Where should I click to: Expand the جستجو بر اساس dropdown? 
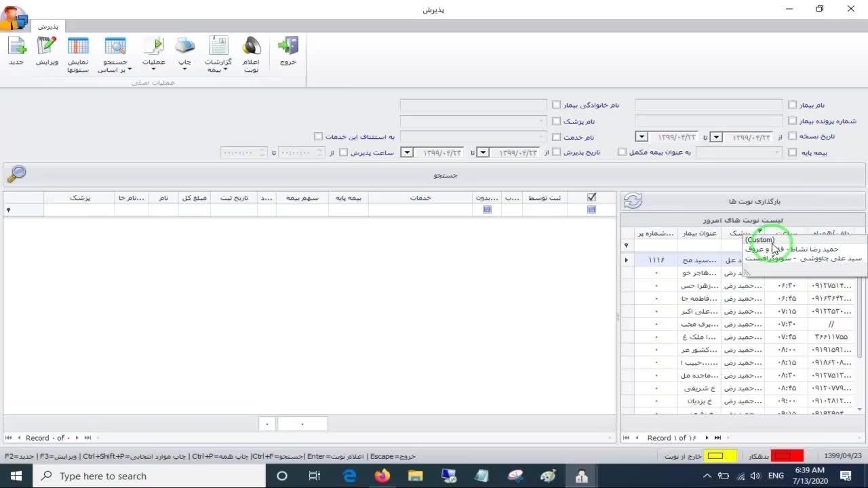[129, 69]
